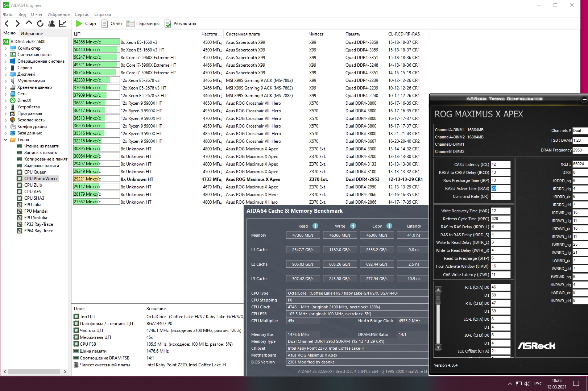
Task: Open the Сервис menu
Action: click(x=82, y=14)
